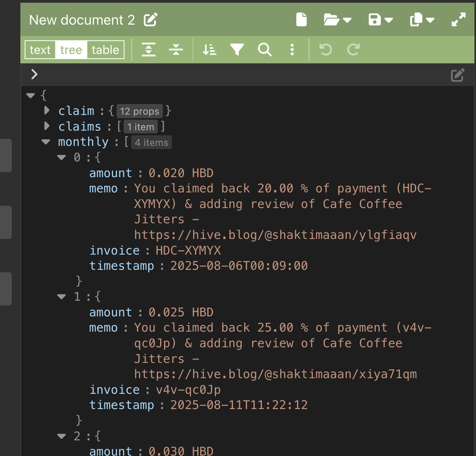476x456 pixels.
Task: Select the monthly key
Action: click(83, 142)
